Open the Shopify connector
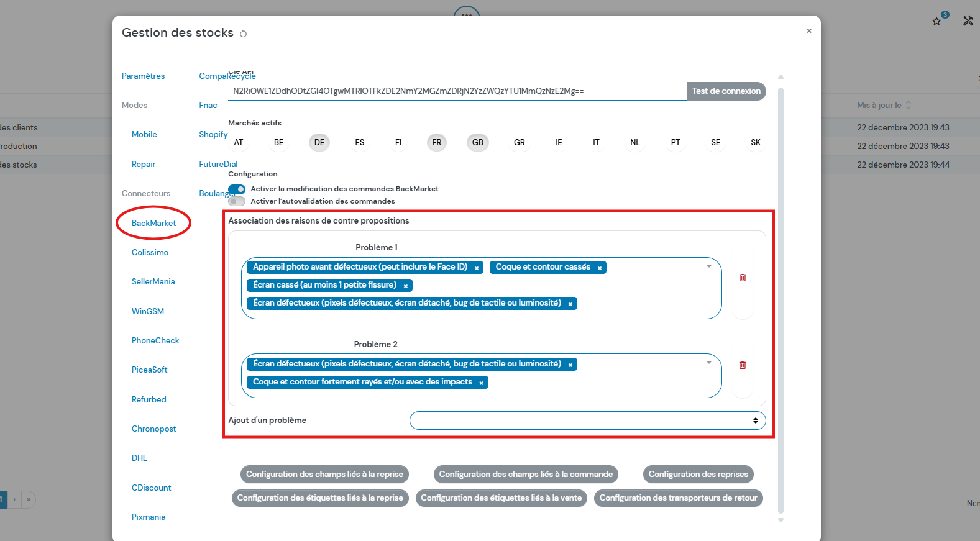This screenshot has height=541, width=980. point(213,134)
